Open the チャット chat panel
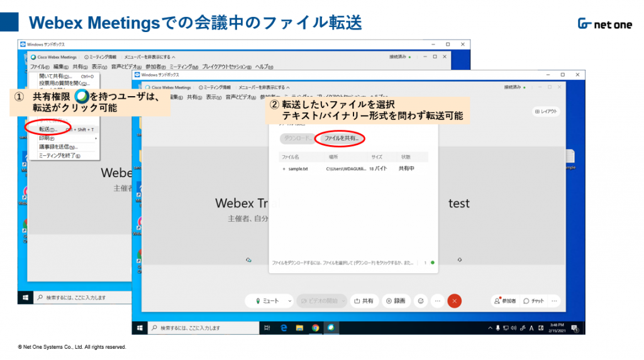This screenshot has width=644, height=360. tap(533, 301)
